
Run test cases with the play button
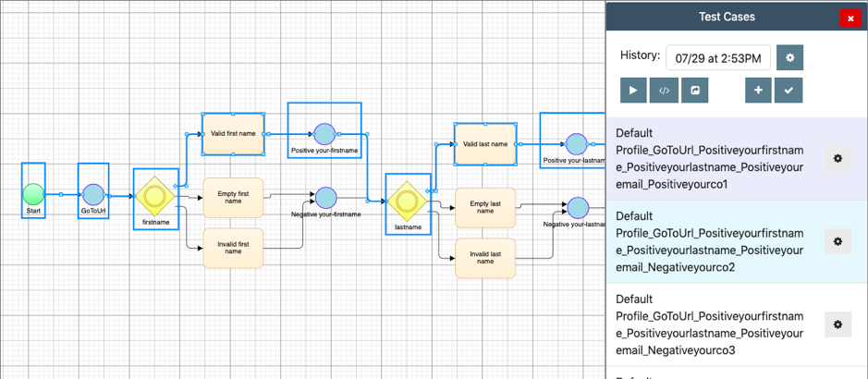(633, 91)
